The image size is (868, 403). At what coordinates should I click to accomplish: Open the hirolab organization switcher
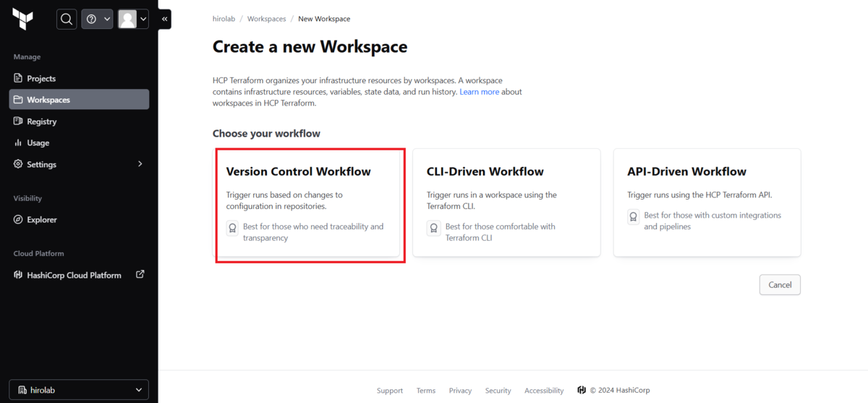point(79,390)
